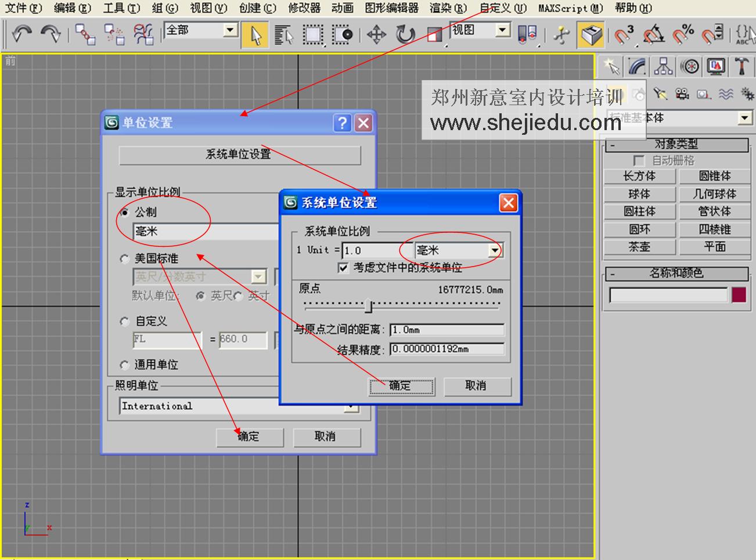Enable the Angle Snap toggle icon

(x=653, y=35)
